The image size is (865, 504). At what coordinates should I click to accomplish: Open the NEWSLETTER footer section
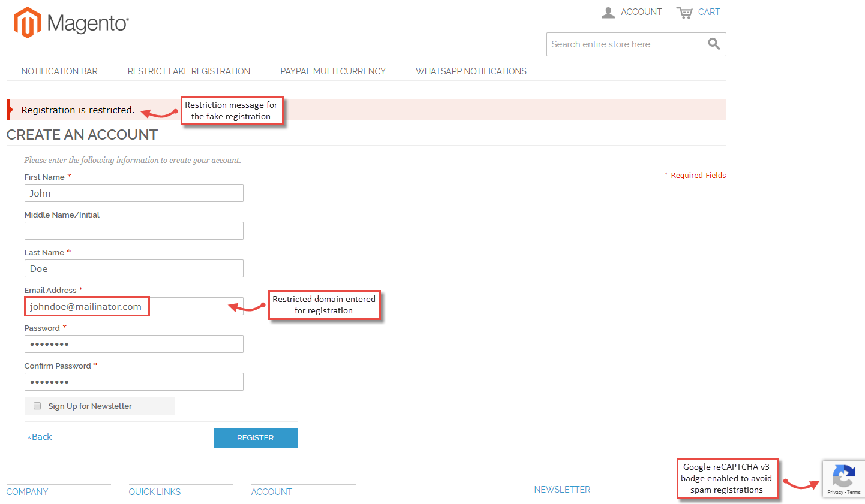point(562,489)
